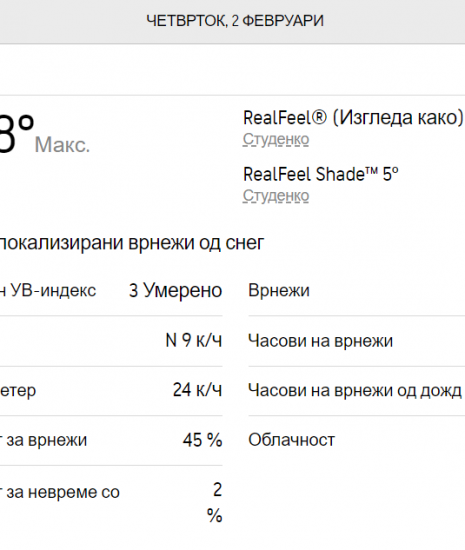
Task: Click the 3 Умерено UV value
Action: pyautogui.click(x=175, y=290)
